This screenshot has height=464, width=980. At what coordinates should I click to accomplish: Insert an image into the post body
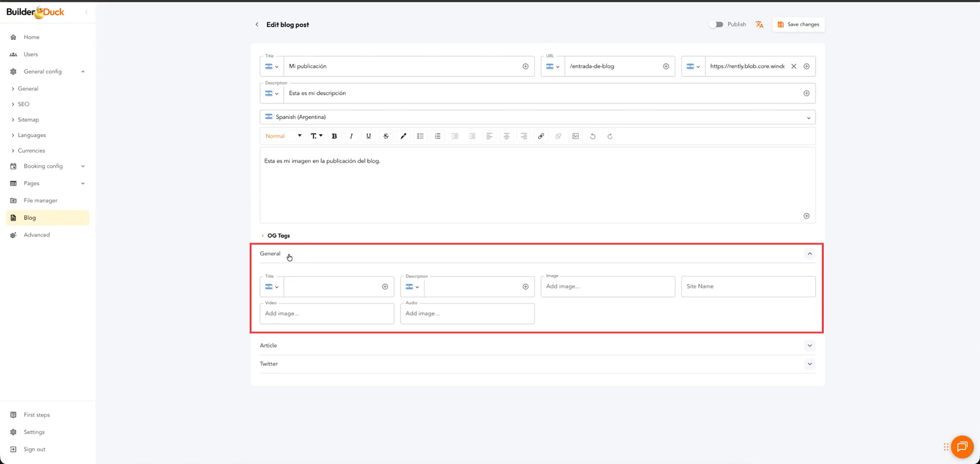coord(576,137)
